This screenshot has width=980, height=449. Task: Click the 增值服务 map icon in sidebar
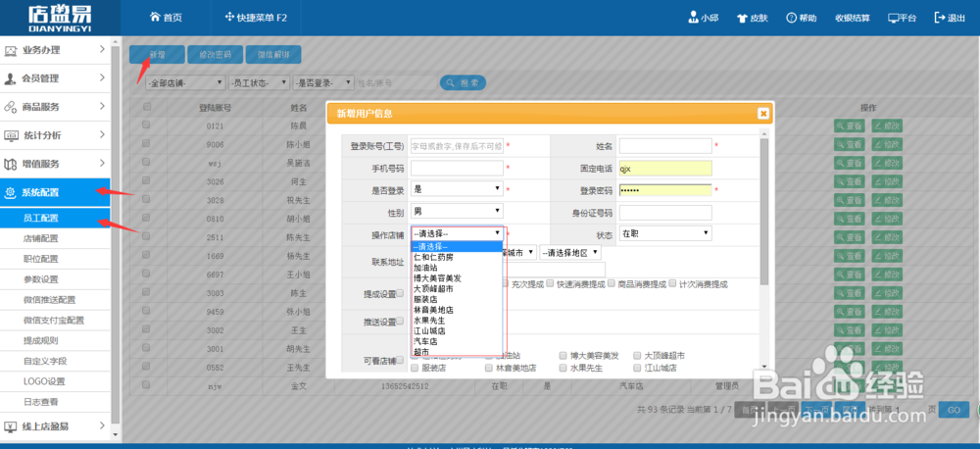tap(10, 164)
